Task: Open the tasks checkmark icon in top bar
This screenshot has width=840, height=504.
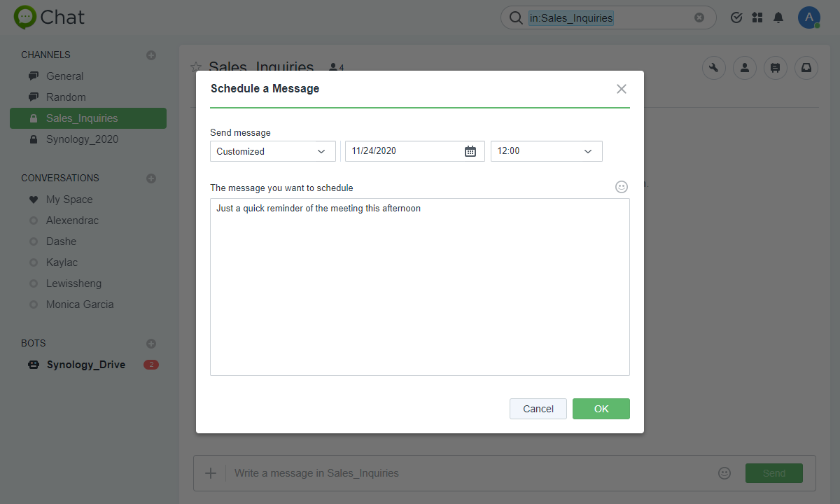Action: tap(736, 17)
